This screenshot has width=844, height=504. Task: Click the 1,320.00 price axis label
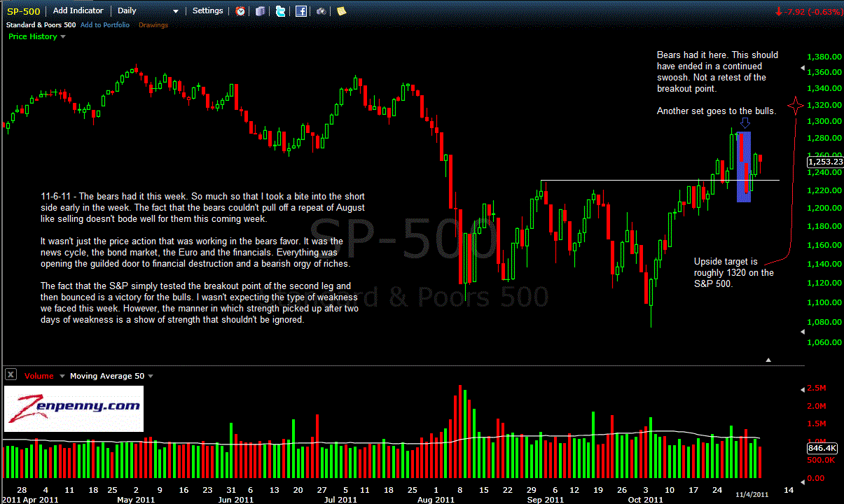824,105
